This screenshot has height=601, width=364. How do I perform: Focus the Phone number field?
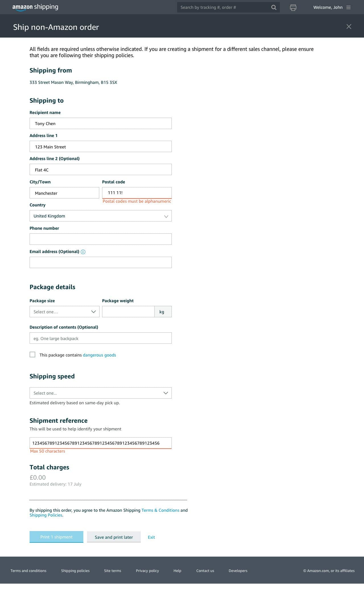(x=101, y=239)
